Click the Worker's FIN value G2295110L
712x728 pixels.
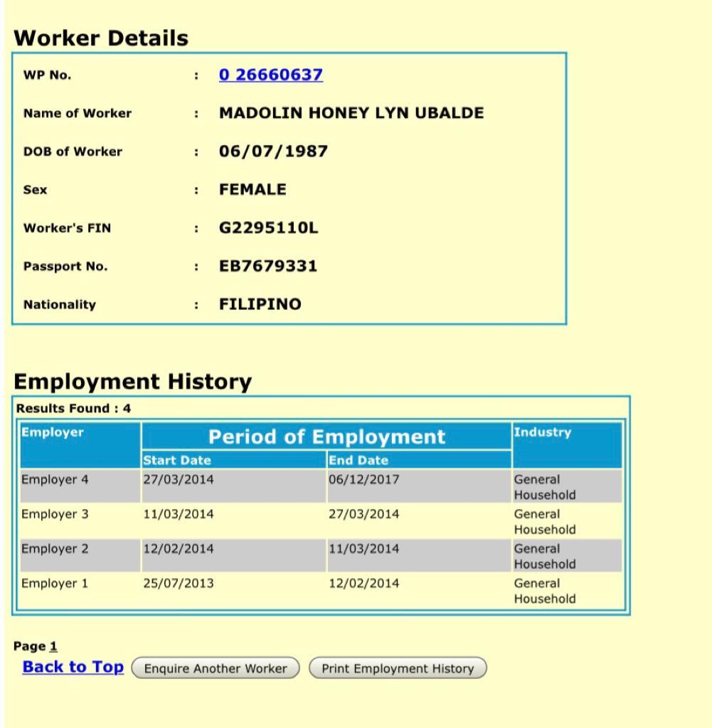click(x=269, y=228)
